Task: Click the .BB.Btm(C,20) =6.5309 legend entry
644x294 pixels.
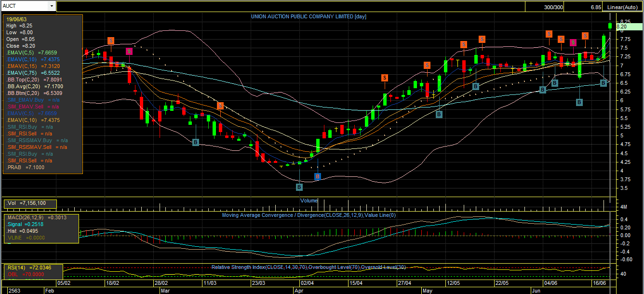Action: click(34, 93)
